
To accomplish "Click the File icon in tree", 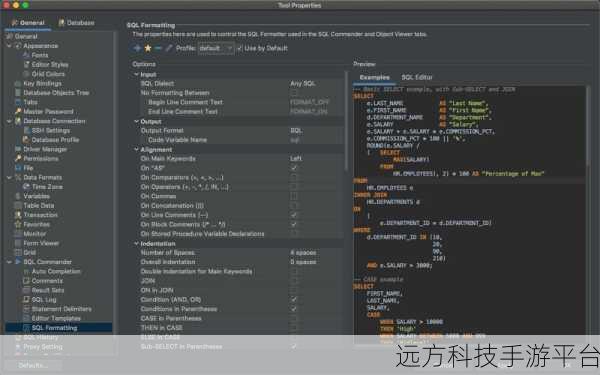I will 18,168.
